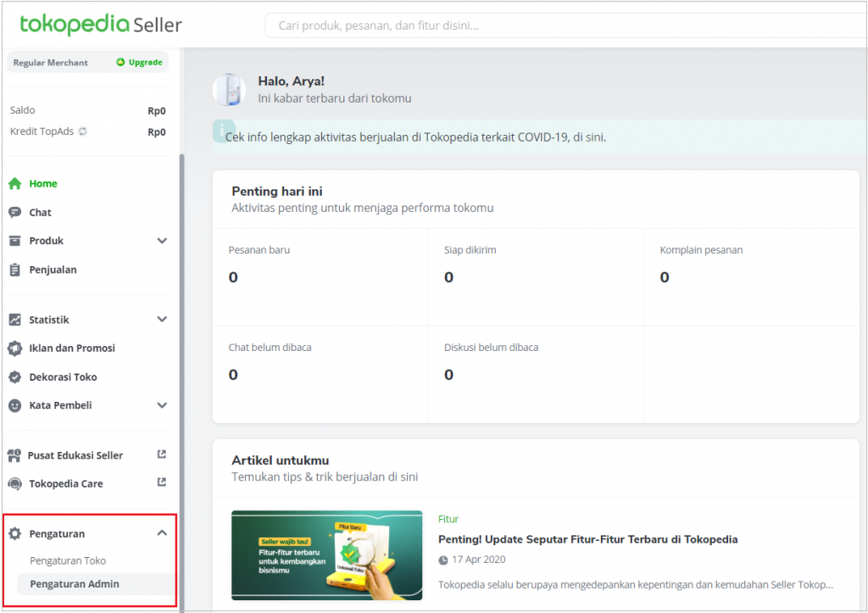Viewport: 868px width, 613px height.
Task: Click the Pusat Edukasi Seller icon
Action: pos(14,455)
